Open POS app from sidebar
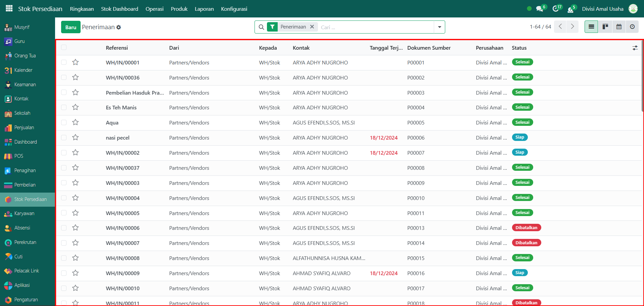This screenshot has height=306, width=644. point(19,156)
